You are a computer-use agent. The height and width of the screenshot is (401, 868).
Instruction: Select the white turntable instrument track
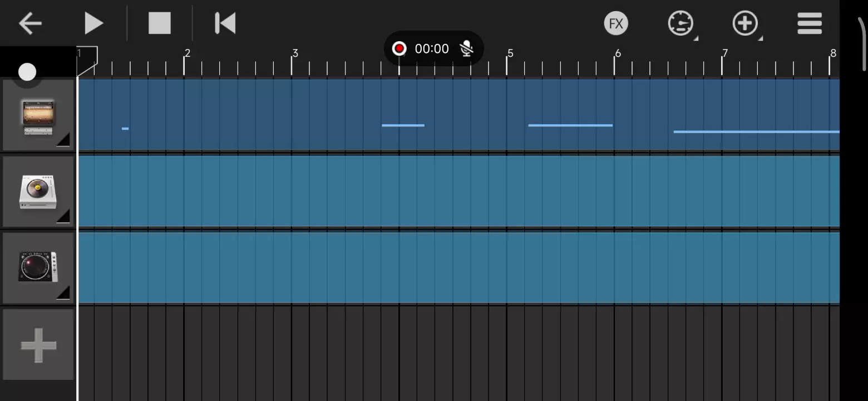click(38, 192)
